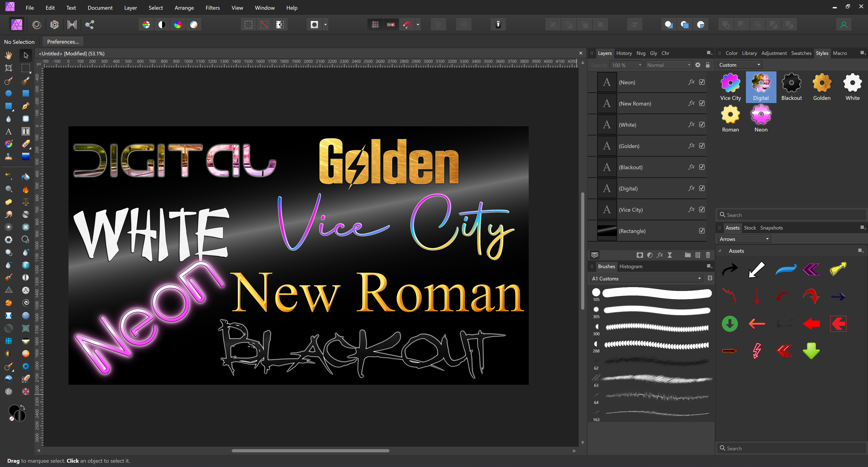This screenshot has width=868, height=467.
Task: Select the Erase Brush tool
Action: point(26,144)
